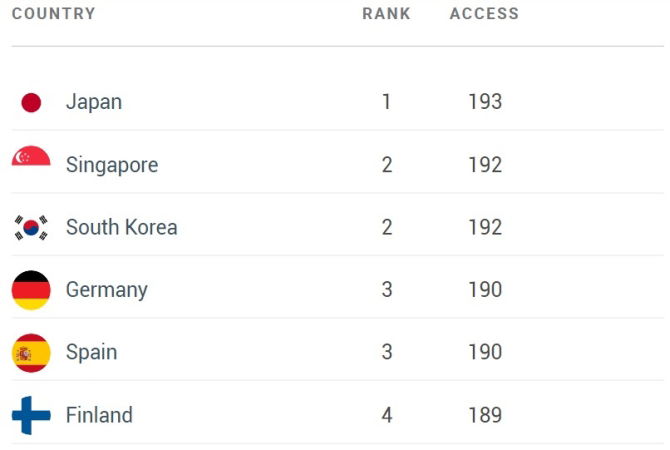Screen dimensions: 670x450
Task: Open the Singapore country link
Action: coord(112,165)
